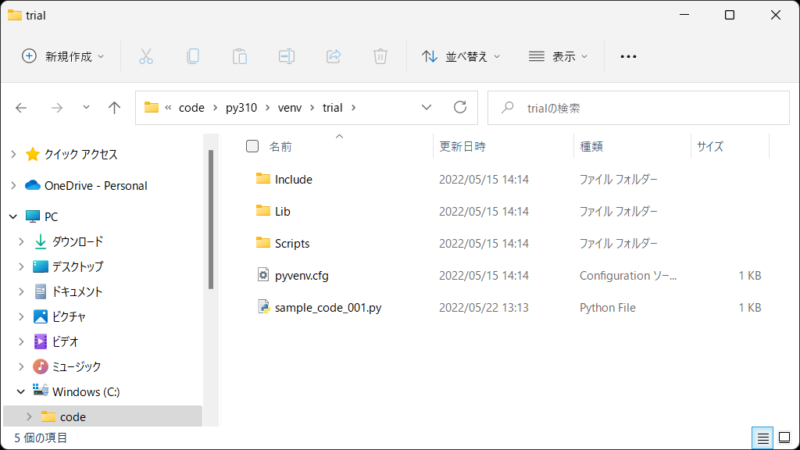Screen dimensions: 800x450
Task: Switch to large thumbnails view icon
Action: point(783,437)
